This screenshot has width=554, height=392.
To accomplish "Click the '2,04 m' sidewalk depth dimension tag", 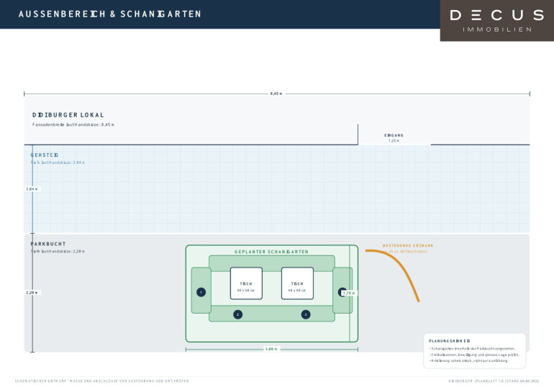I will (32, 189).
